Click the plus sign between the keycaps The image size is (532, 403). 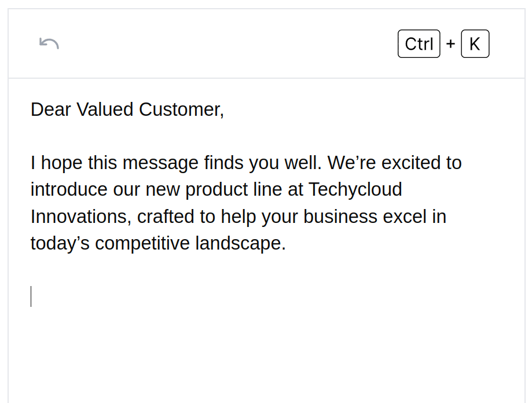(x=450, y=44)
